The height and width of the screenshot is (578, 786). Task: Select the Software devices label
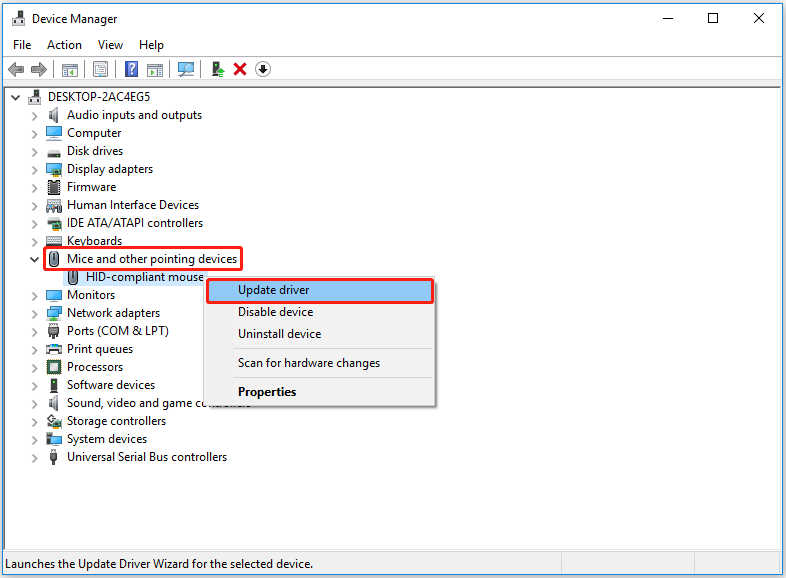[111, 384]
